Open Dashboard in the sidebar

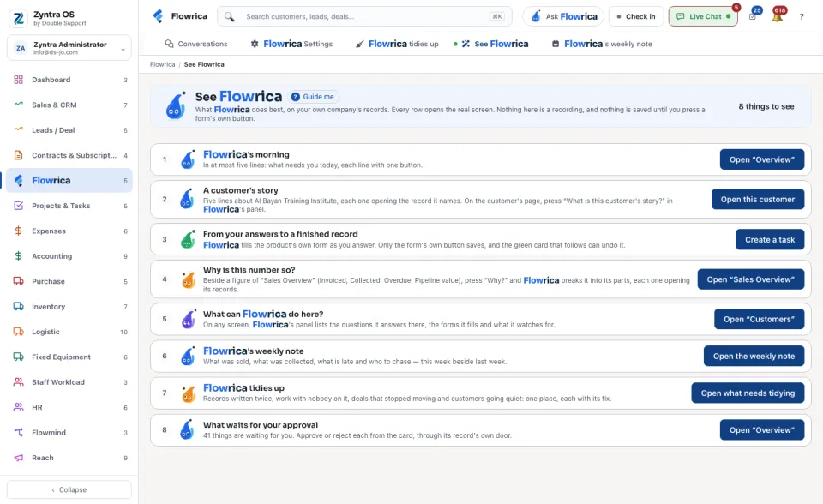69,80
